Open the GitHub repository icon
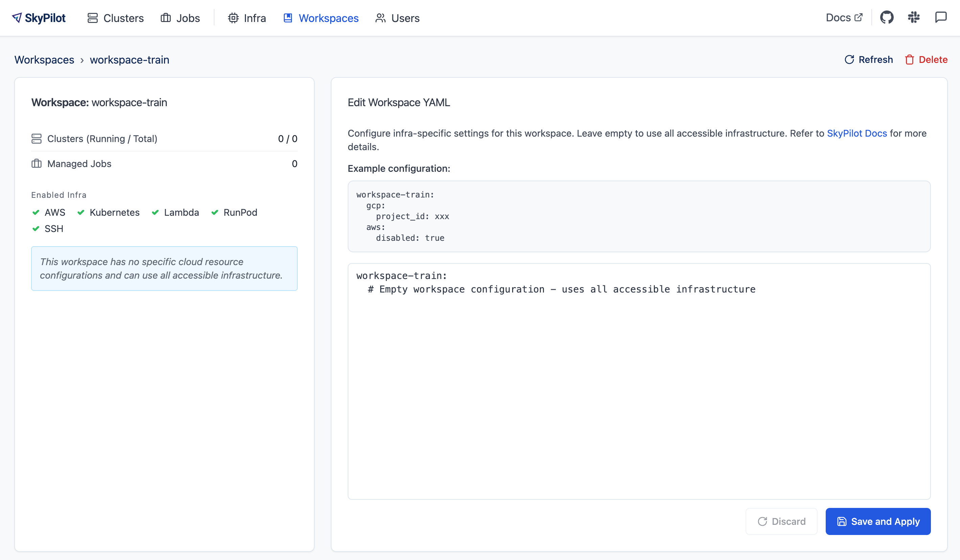960x560 pixels. click(887, 18)
